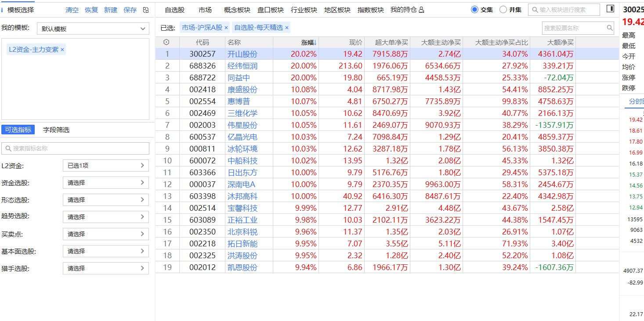Open the 我的模板 dropdown
The height and width of the screenshot is (321, 644).
point(93,29)
